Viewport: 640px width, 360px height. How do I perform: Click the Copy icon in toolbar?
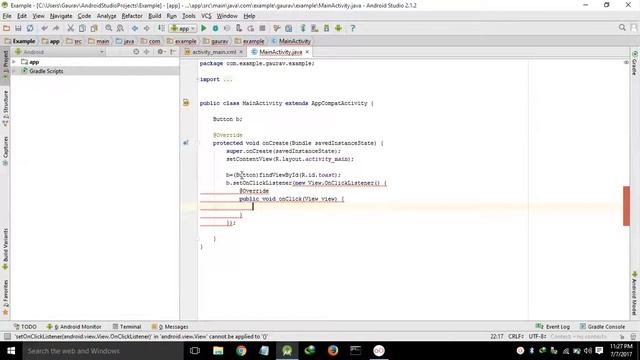click(x=82, y=28)
